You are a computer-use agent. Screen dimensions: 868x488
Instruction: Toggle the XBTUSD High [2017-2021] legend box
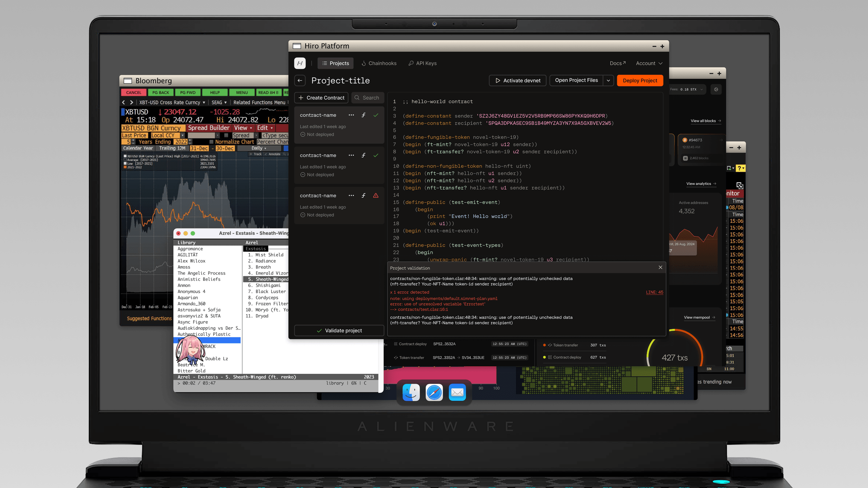tap(125, 156)
